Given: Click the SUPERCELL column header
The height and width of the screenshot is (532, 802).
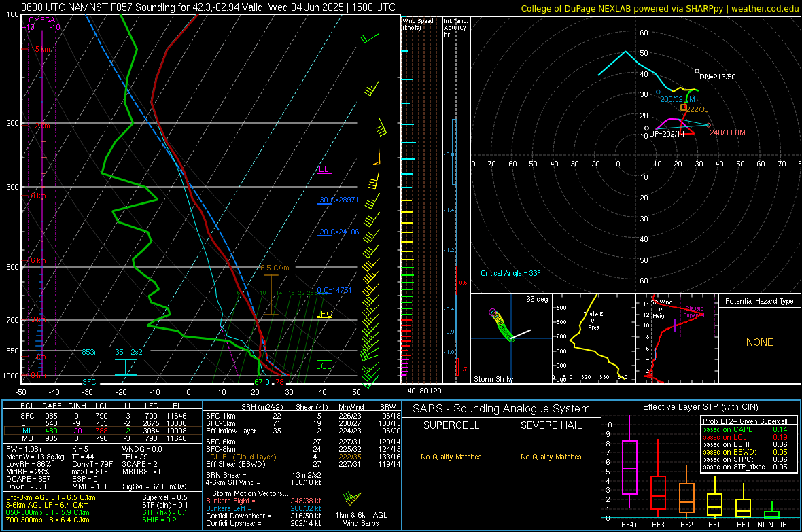Looking at the screenshot, I should click(451, 425).
